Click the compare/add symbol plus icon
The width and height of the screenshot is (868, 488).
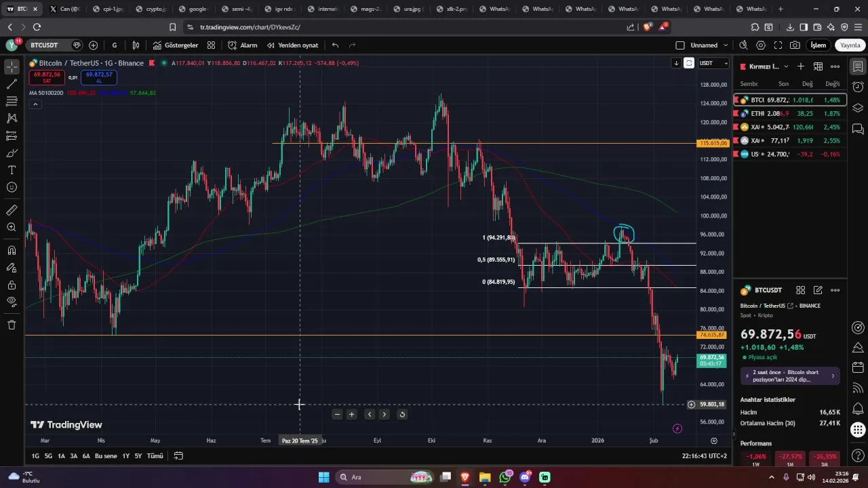(94, 45)
